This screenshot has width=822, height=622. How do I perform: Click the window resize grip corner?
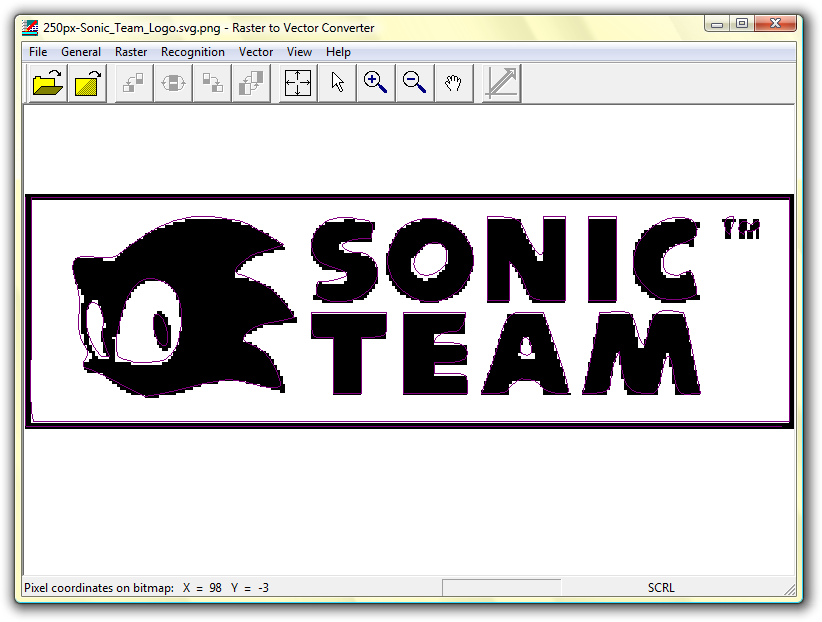pos(789,589)
